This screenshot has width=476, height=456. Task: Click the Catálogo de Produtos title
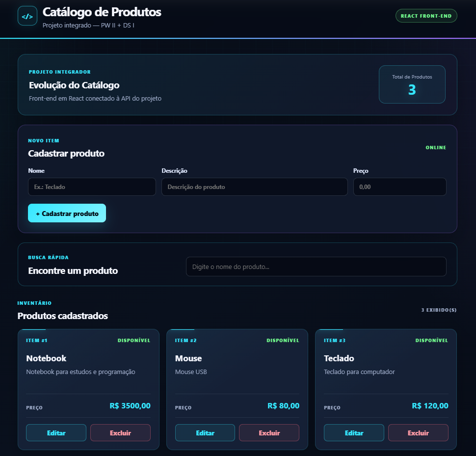coord(102,12)
